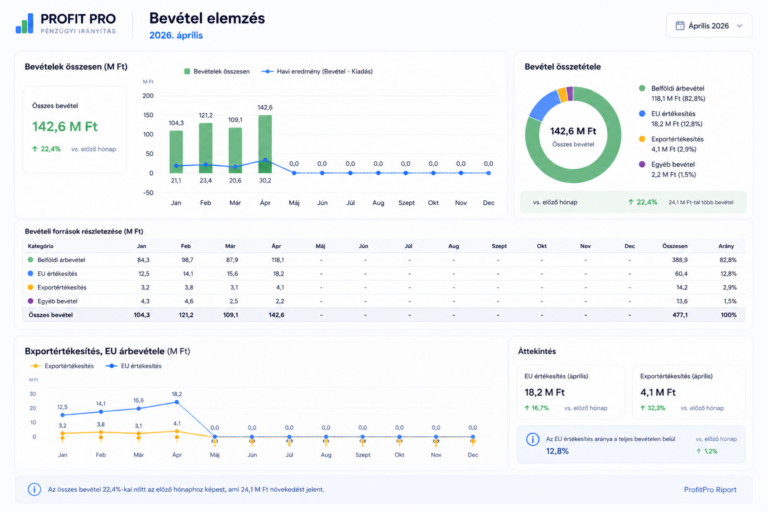
Task: Select the Egyéb bevétel table row label
Action: pos(57,301)
